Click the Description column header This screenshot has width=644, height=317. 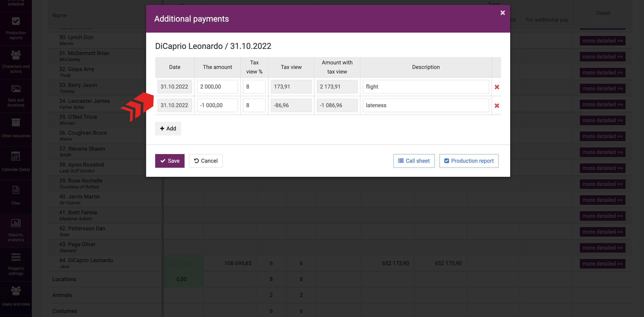point(426,67)
